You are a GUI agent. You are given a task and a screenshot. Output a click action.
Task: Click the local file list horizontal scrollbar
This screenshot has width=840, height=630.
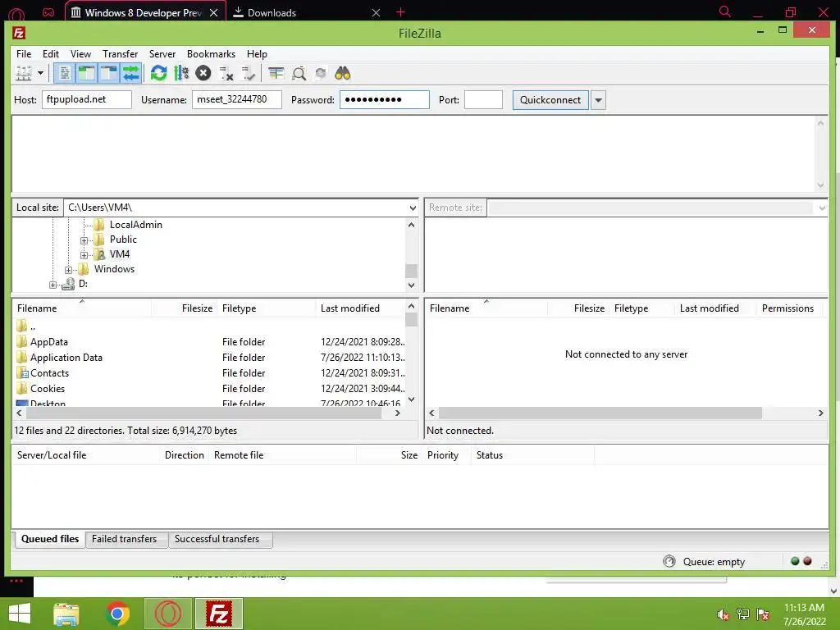pos(203,413)
